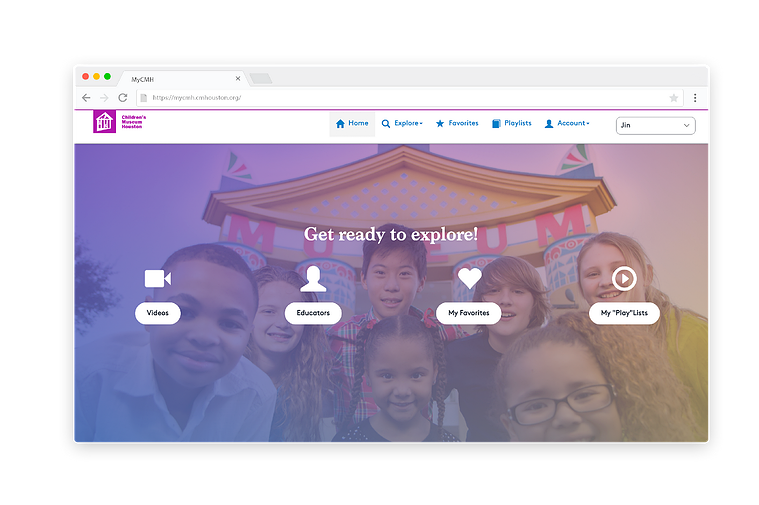Click the browser URL address field

[x=410, y=98]
